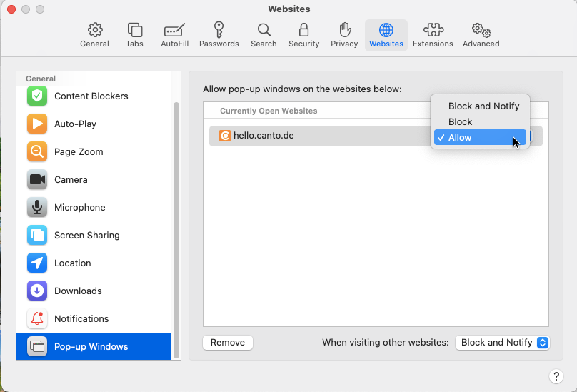Open the General preferences tab
577x392 pixels.
coord(94,35)
